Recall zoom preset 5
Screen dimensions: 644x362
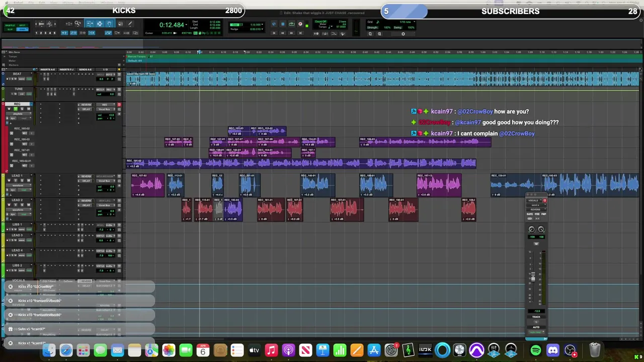54,33
